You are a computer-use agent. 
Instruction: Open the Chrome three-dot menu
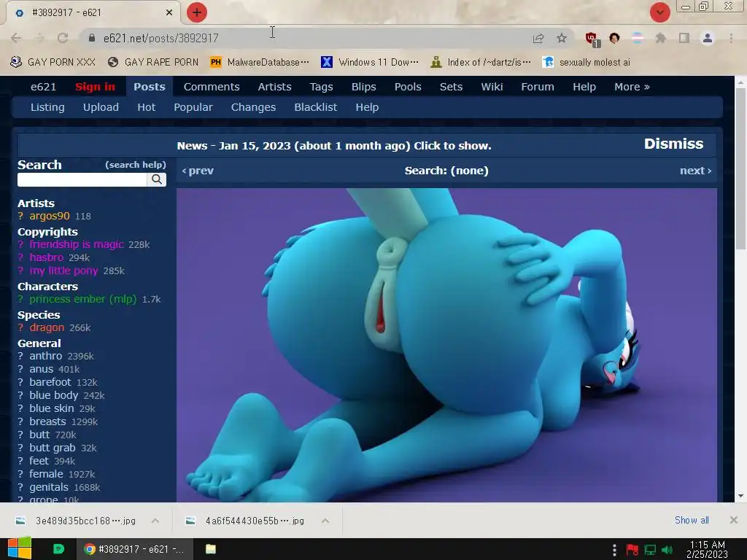[731, 38]
